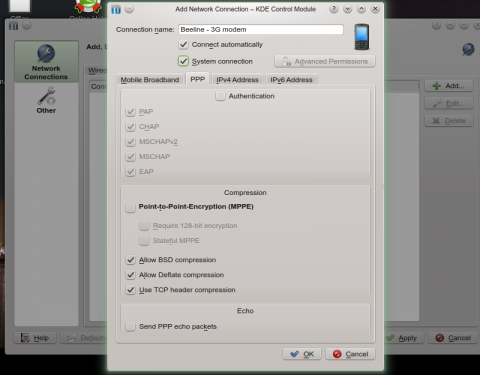Click the help question mark in dialog titlebar
Screen dimensions: 480x375
[x=333, y=9]
